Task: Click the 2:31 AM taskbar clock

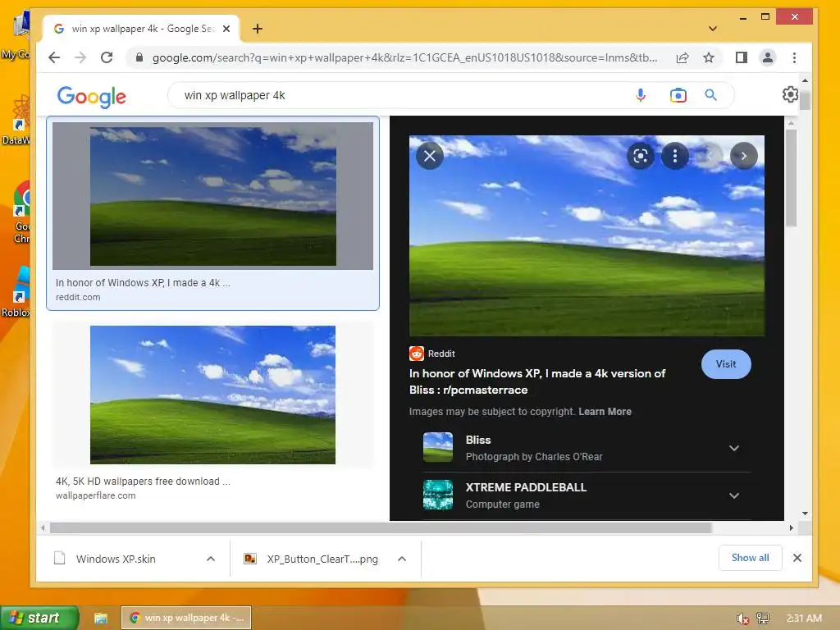Action: click(x=804, y=619)
